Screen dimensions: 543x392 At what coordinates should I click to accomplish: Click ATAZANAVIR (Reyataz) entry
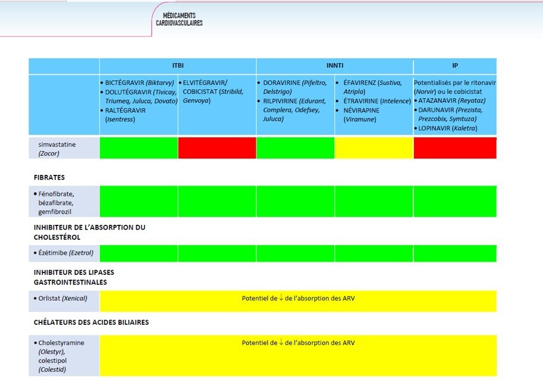451,101
